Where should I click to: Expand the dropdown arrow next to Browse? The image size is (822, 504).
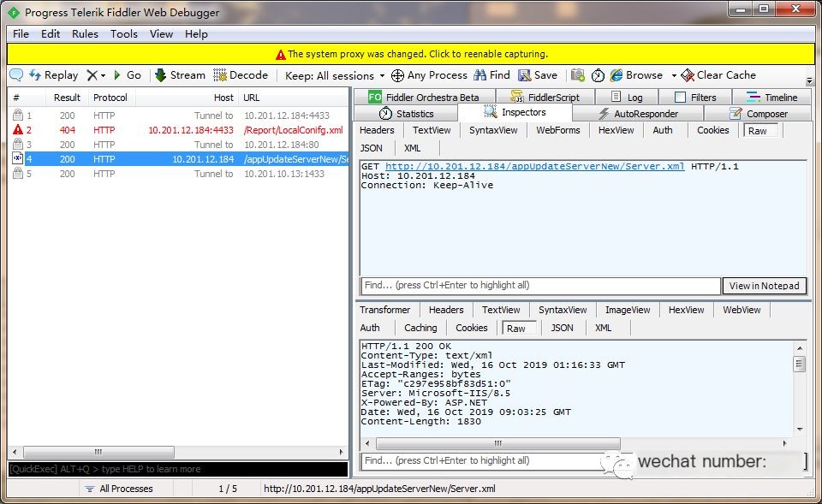pyautogui.click(x=674, y=75)
